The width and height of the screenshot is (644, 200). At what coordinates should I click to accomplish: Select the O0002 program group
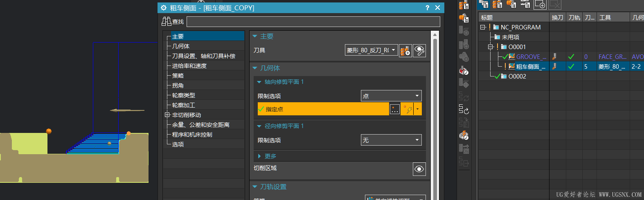(517, 76)
